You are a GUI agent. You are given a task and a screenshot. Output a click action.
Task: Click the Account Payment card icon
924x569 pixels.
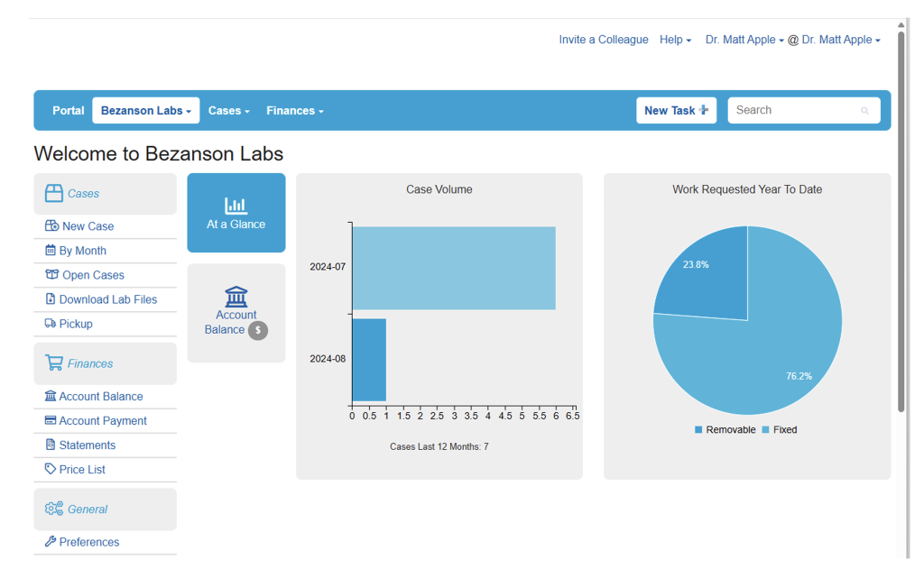pos(51,421)
